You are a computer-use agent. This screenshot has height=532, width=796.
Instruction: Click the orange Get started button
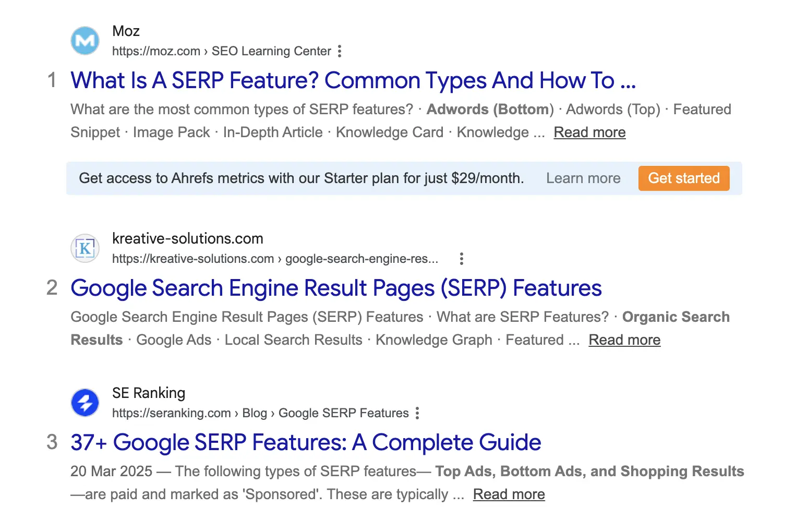pyautogui.click(x=684, y=178)
